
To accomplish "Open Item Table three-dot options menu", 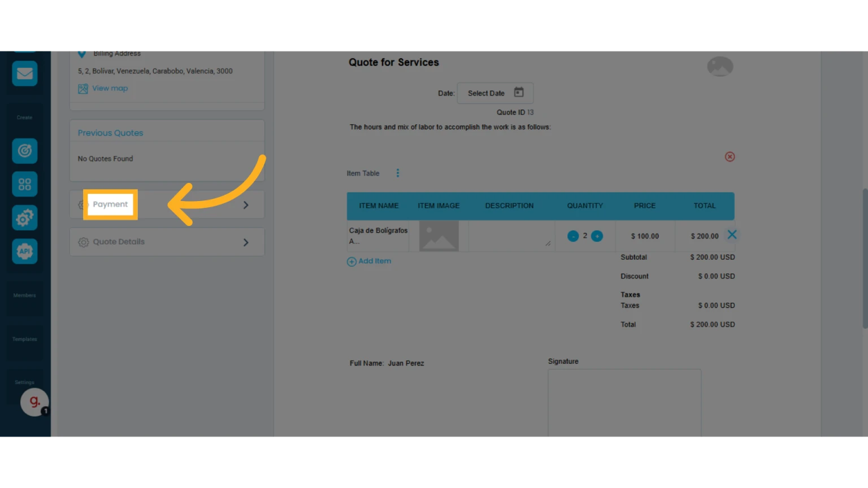I will [x=398, y=173].
